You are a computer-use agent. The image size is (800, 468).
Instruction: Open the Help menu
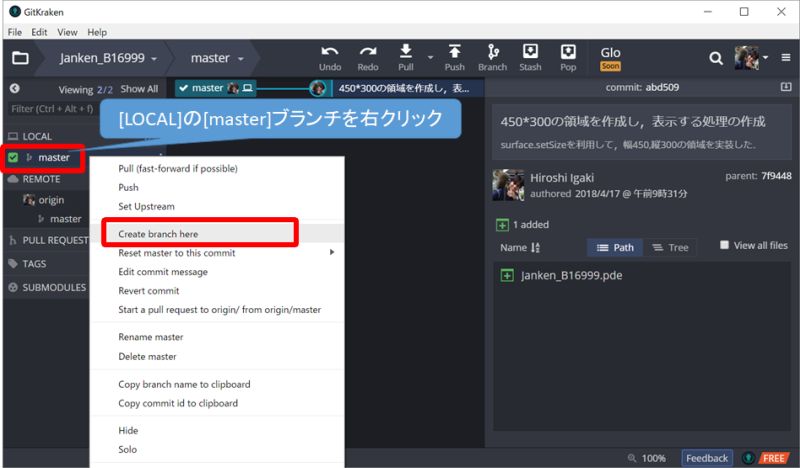click(97, 32)
